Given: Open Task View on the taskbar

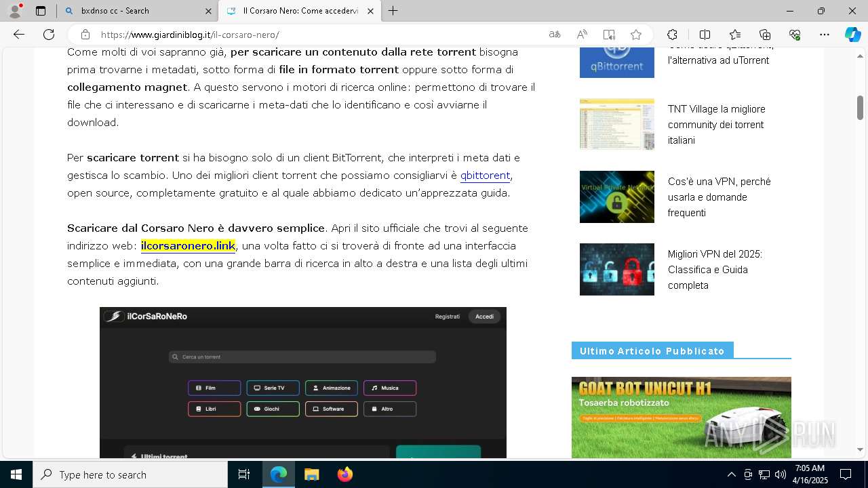Looking at the screenshot, I should [x=244, y=474].
